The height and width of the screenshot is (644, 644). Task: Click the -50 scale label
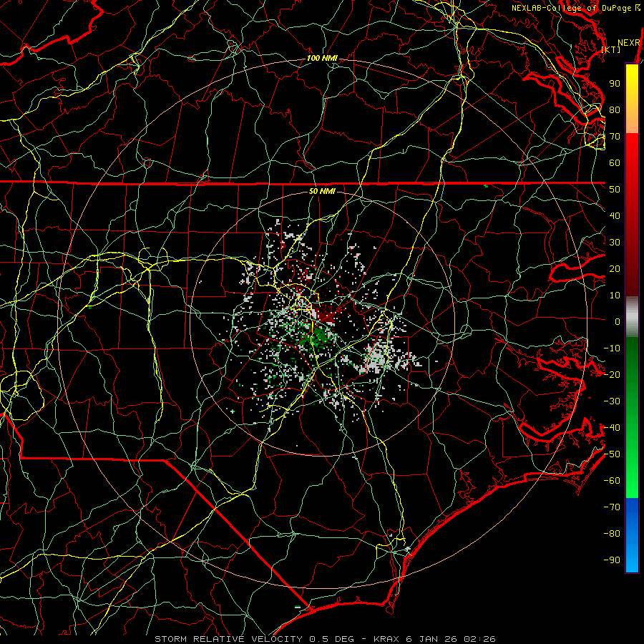612,454
